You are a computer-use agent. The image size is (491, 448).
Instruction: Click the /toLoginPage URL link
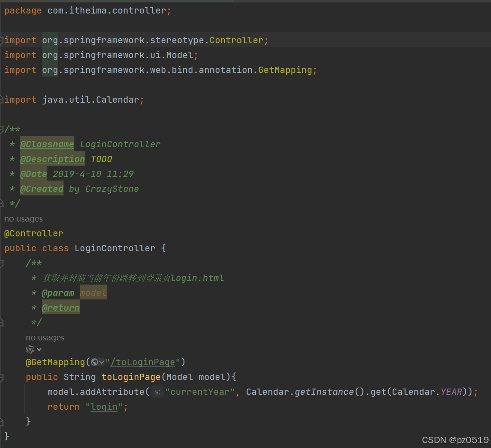[142, 362]
